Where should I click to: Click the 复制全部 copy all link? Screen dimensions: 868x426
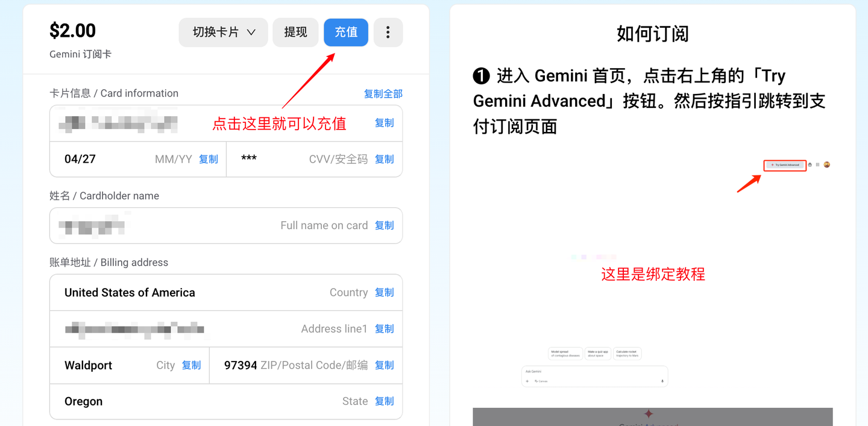(x=383, y=93)
